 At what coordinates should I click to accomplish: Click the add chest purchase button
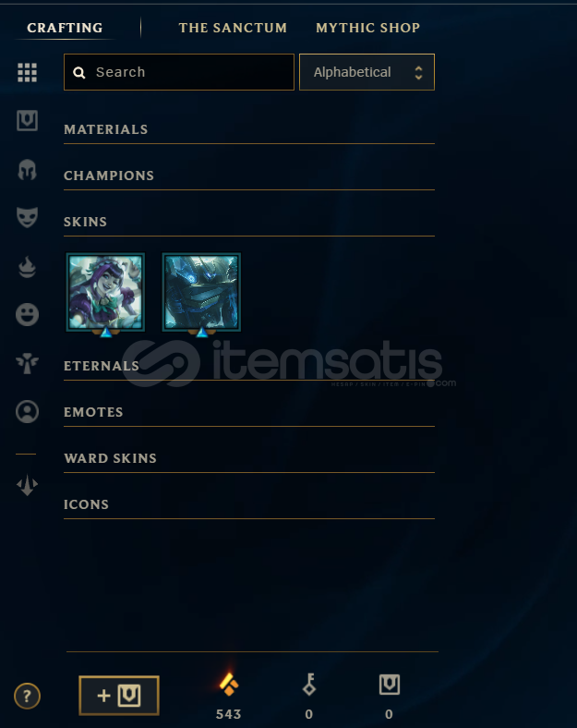pos(119,695)
